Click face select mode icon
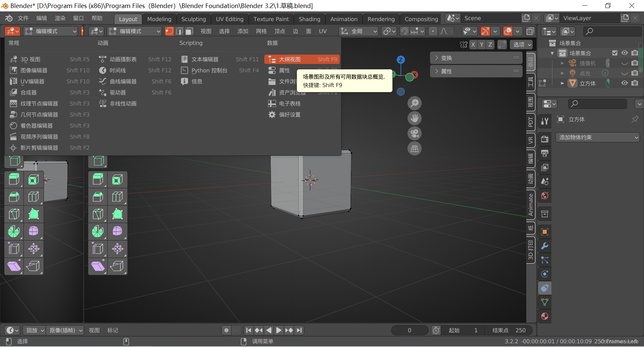The image size is (644, 347). tap(190, 31)
